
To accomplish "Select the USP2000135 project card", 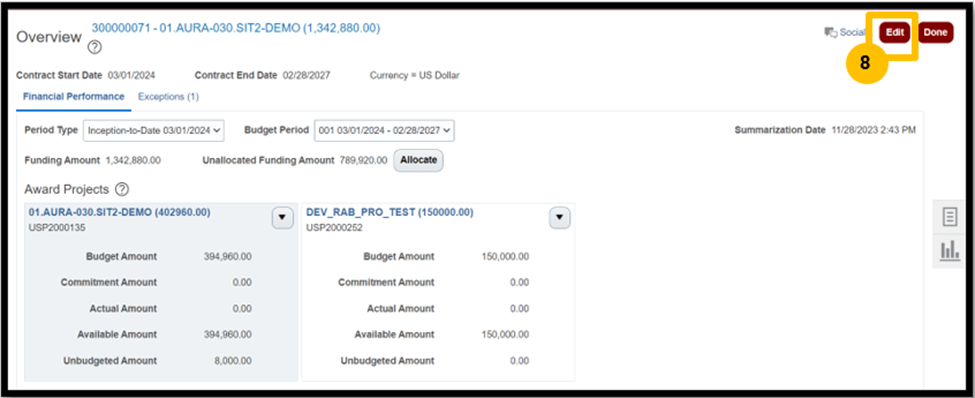I will (x=161, y=292).
